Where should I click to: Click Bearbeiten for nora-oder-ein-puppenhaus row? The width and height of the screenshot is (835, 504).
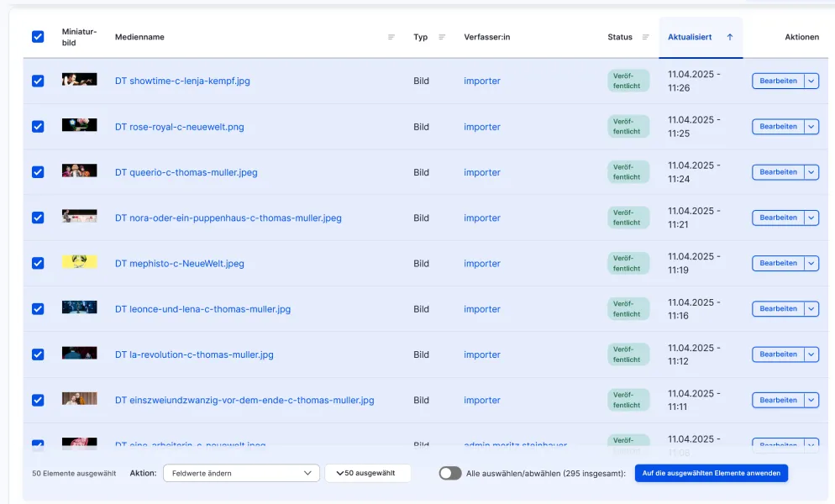(x=778, y=218)
